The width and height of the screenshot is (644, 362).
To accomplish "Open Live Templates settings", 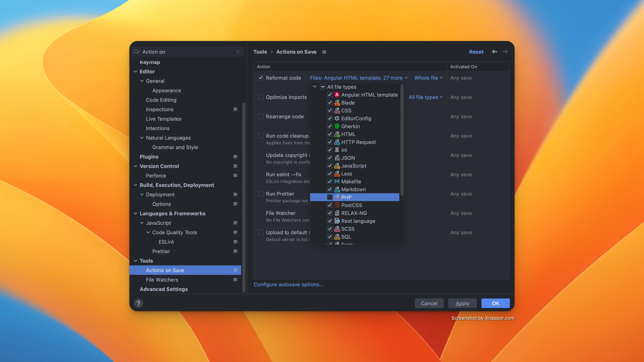I will [x=164, y=119].
